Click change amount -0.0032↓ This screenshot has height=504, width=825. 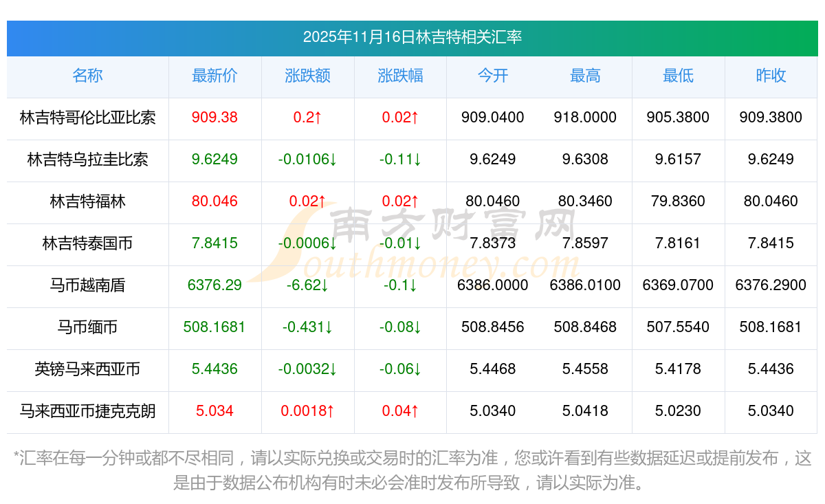coord(307,369)
